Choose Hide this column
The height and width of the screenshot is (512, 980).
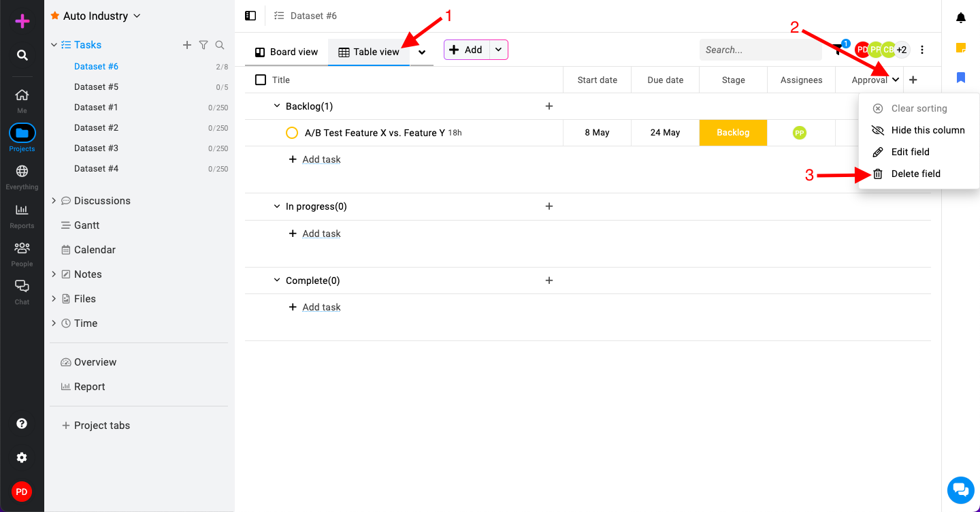[x=919, y=130]
